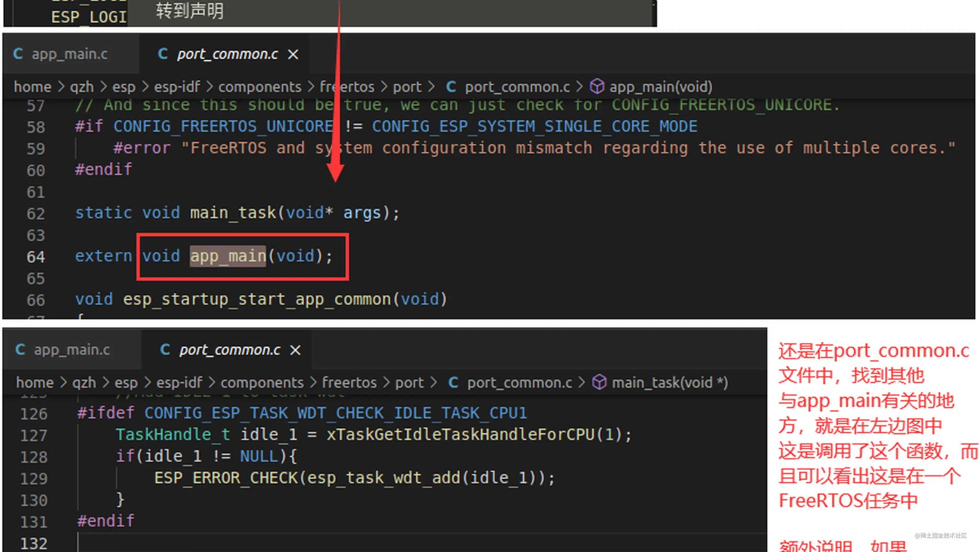The width and height of the screenshot is (980, 552).
Task: Click TaskHandle_t type on line 127
Action: [x=173, y=435]
